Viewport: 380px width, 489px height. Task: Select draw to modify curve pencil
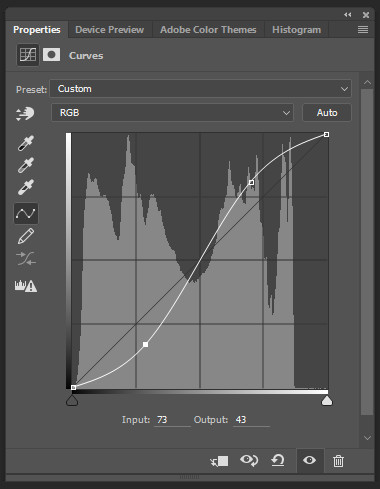[x=26, y=236]
